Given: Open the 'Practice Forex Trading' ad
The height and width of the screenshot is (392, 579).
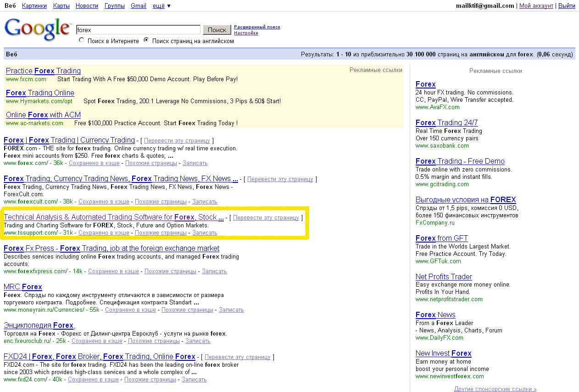Looking at the screenshot, I should click(43, 71).
